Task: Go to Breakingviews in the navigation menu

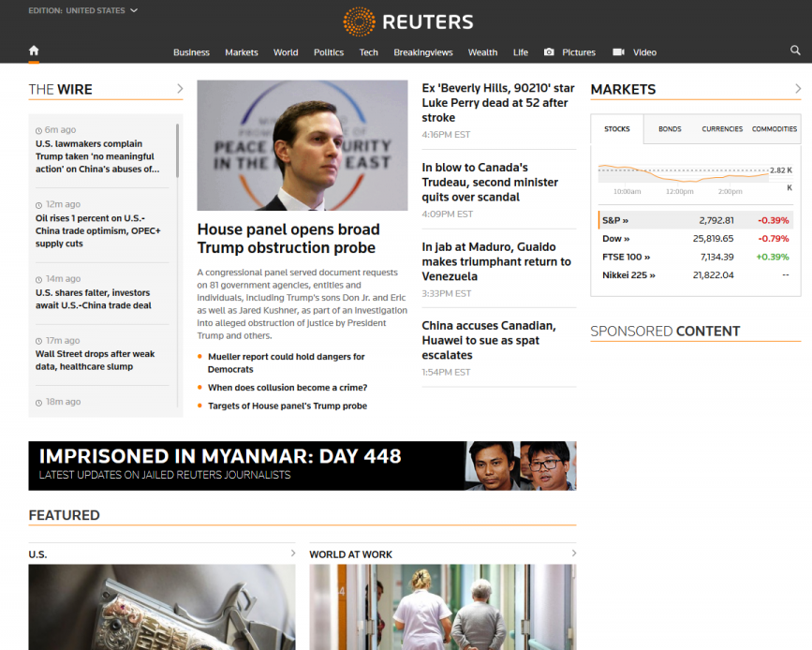Action: (422, 52)
